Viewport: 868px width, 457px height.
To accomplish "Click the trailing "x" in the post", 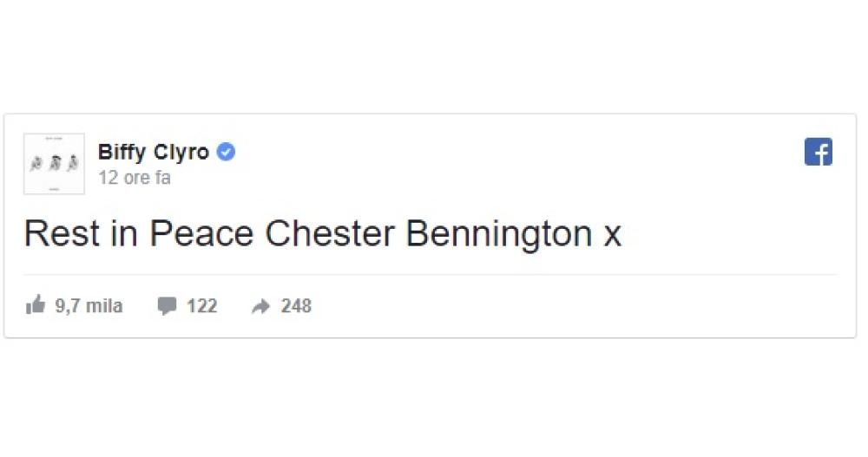I will [612, 236].
